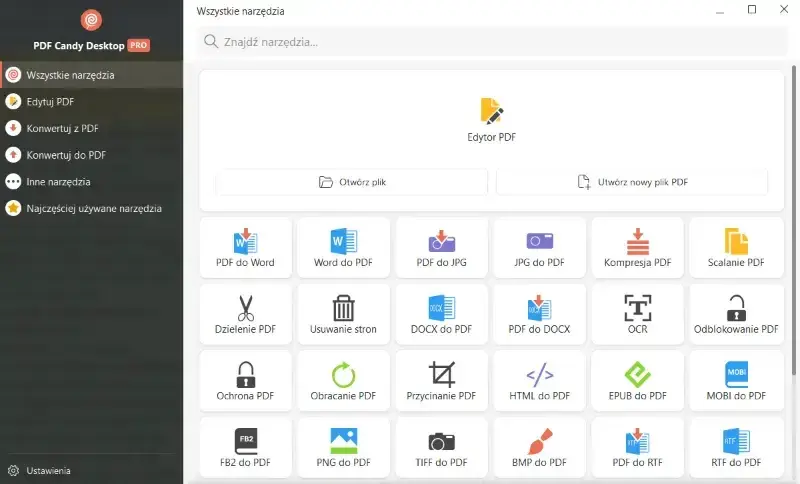Open the PDF do DOCX tool
Viewport: 800px width, 484px height.
539,314
